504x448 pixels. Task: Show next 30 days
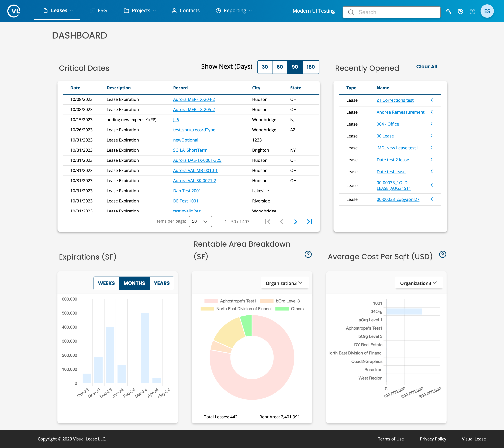click(x=265, y=67)
